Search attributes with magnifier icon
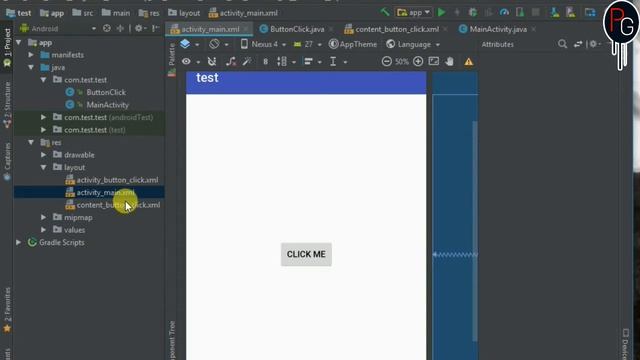Screen dimensions: 640x360 [x=562, y=44]
